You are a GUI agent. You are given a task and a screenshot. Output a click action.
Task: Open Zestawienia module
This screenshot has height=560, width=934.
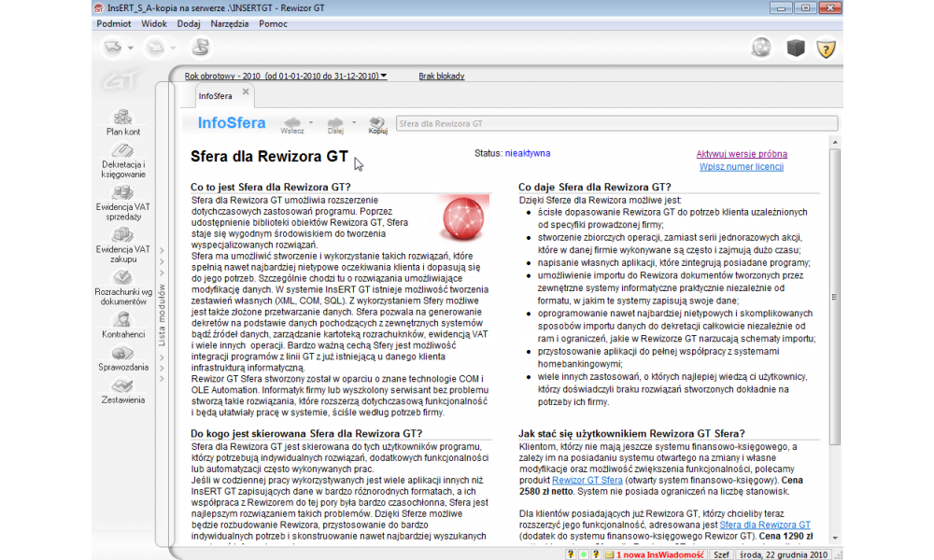pyautogui.click(x=122, y=391)
